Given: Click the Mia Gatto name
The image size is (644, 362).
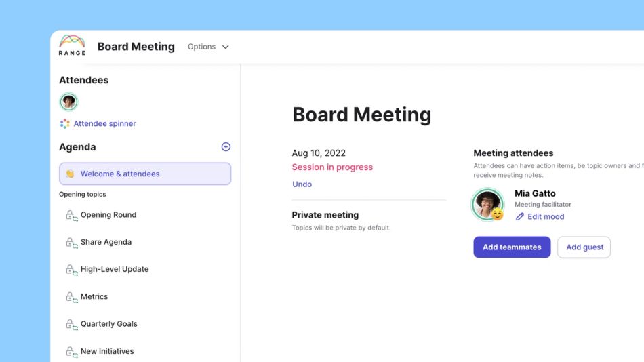Looking at the screenshot, I should [535, 193].
